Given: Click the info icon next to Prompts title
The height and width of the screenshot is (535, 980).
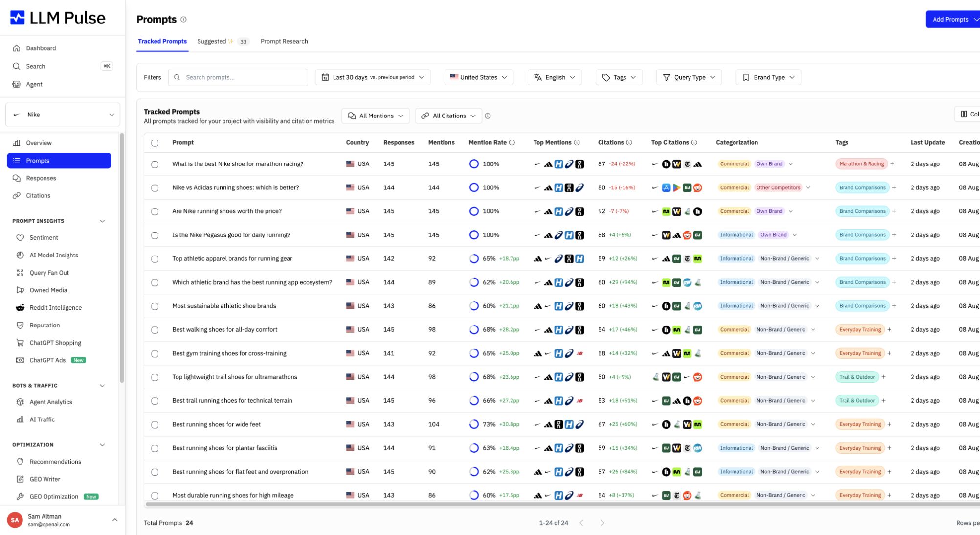Looking at the screenshot, I should 183,20.
